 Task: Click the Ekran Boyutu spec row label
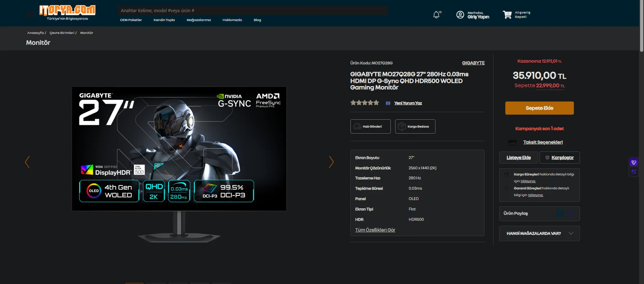[x=367, y=158]
